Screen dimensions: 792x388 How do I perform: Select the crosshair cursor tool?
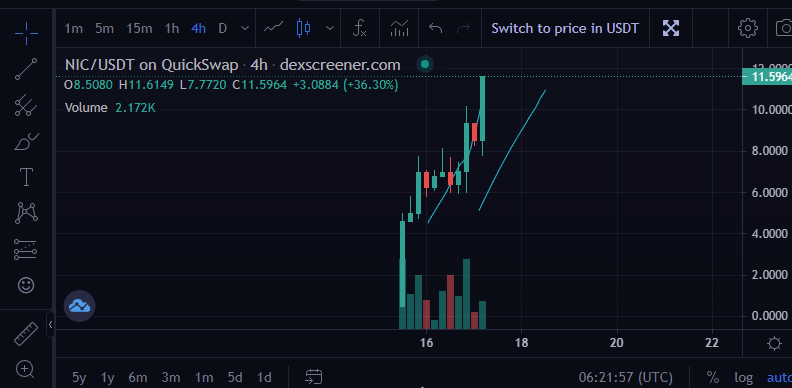point(26,33)
